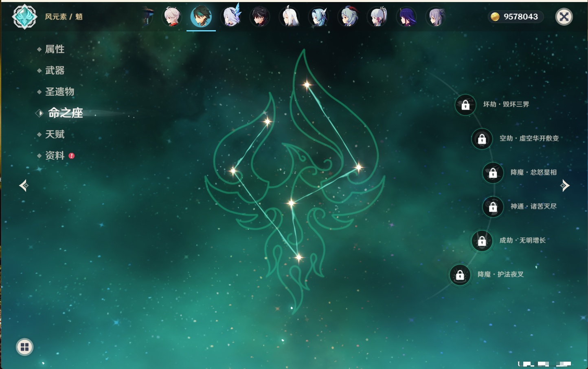588x369 pixels.
Task: View the 天赋 talents section
Action: pyautogui.click(x=55, y=134)
